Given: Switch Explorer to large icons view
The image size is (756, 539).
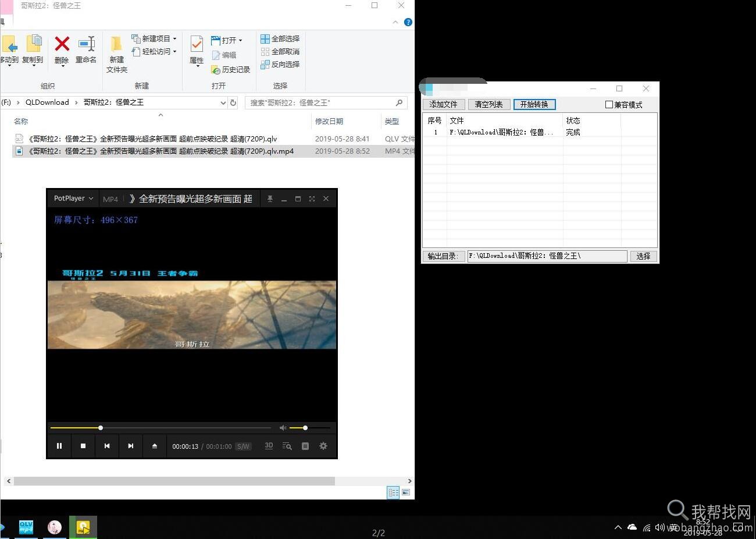Looking at the screenshot, I should coord(406,492).
